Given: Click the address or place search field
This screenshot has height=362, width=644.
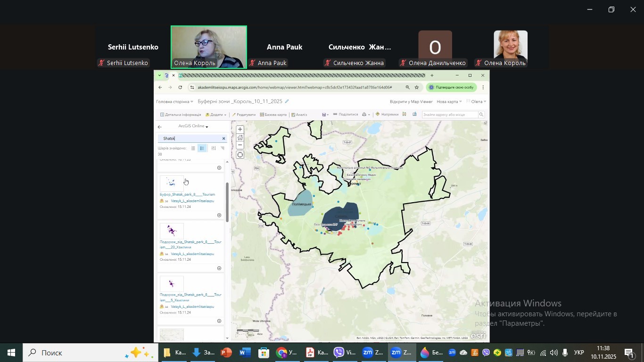Looking at the screenshot, I should coord(450,115).
